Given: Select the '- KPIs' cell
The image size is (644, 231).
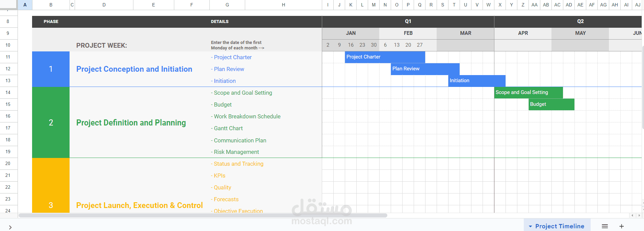Looking at the screenshot, I should click(x=218, y=176).
